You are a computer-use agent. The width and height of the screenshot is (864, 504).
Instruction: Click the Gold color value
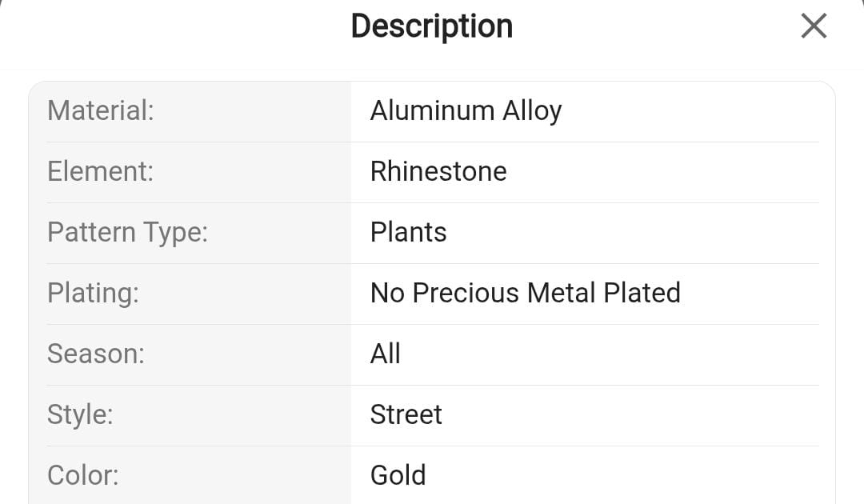pos(398,475)
